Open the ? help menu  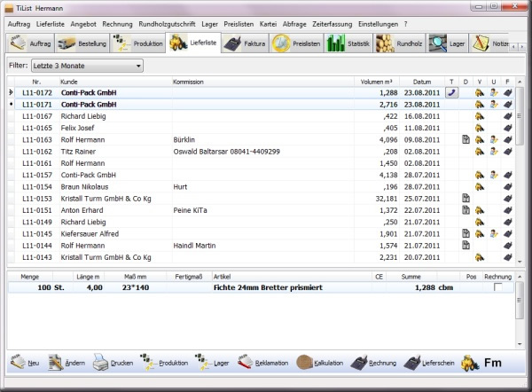coord(405,24)
